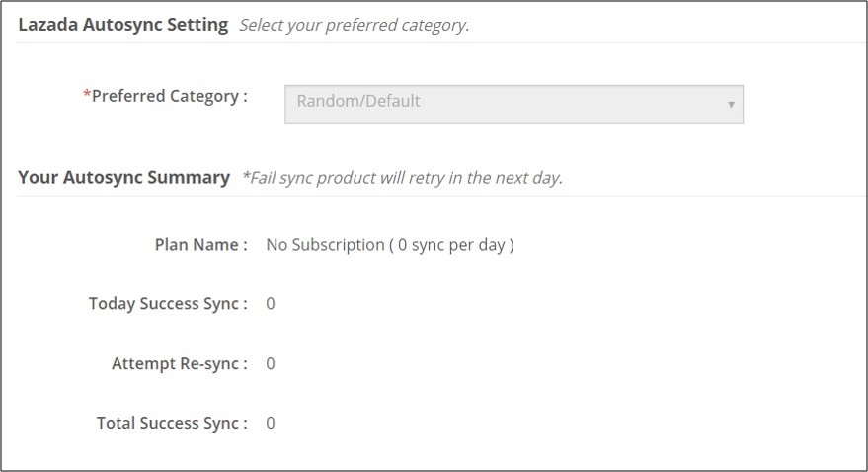Click the Plan Name label

coord(200,245)
